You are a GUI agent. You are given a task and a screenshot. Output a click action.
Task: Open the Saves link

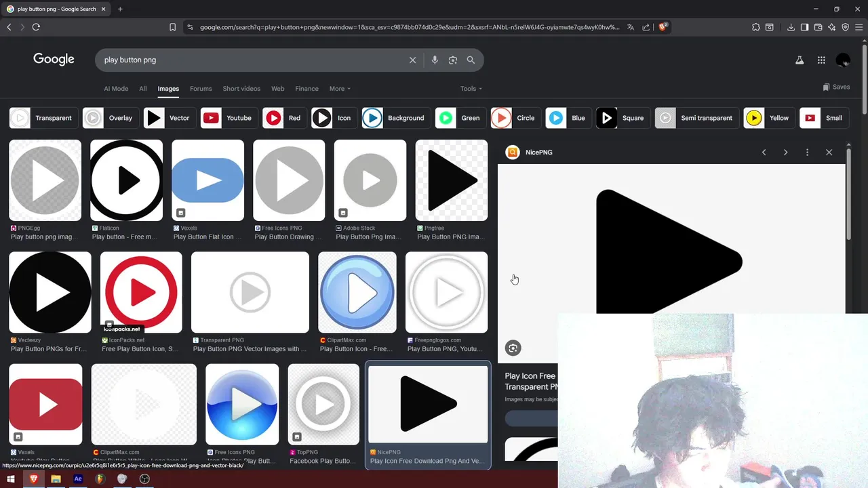[x=836, y=87]
